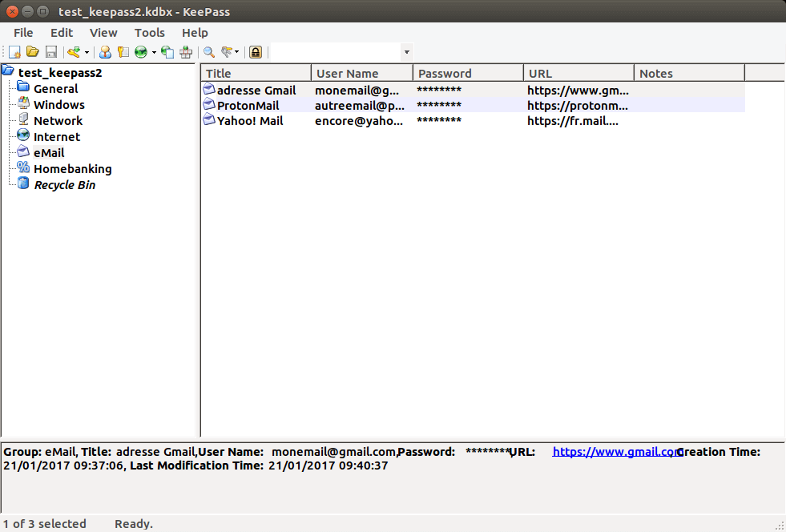Open the View menu
786x532 pixels.
click(103, 33)
